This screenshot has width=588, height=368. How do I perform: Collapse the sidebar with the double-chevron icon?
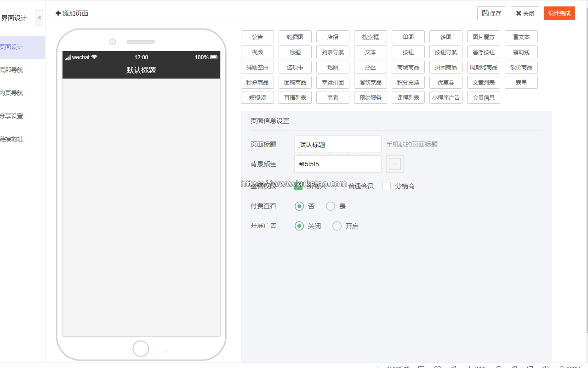point(39,17)
